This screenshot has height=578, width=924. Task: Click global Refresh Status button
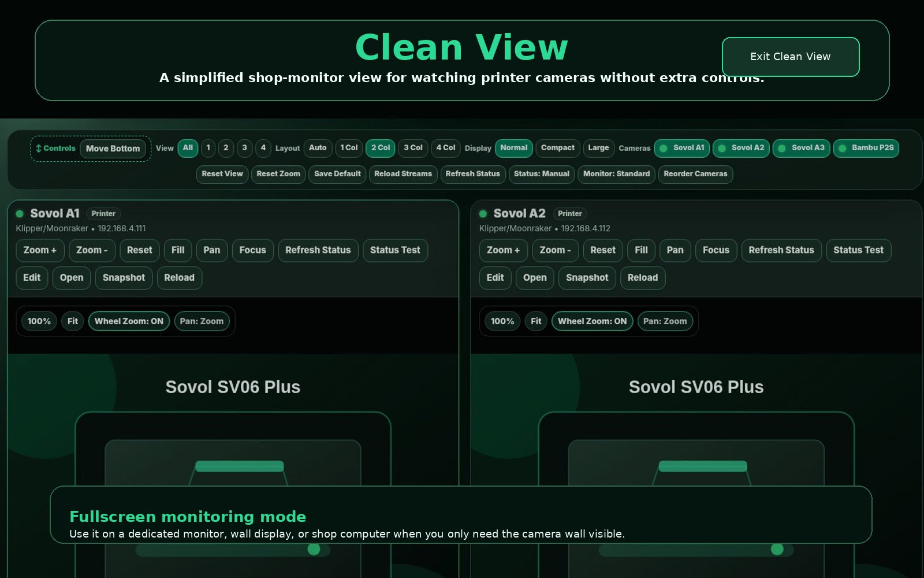coord(473,174)
